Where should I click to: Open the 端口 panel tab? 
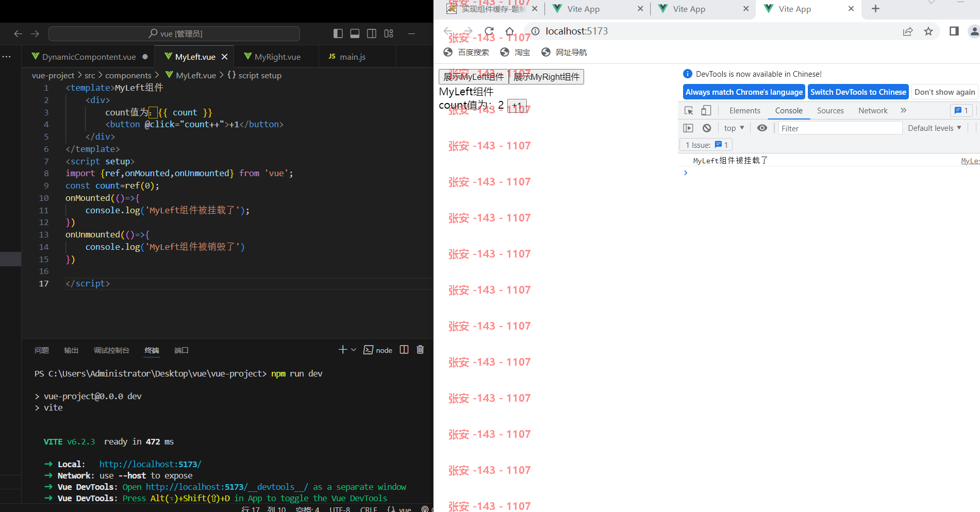[x=181, y=350]
